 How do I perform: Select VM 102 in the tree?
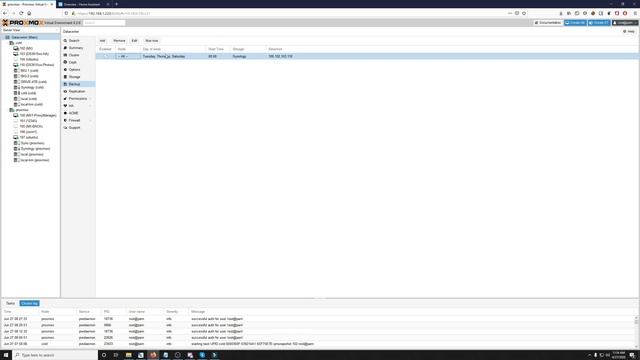[x=26, y=49]
